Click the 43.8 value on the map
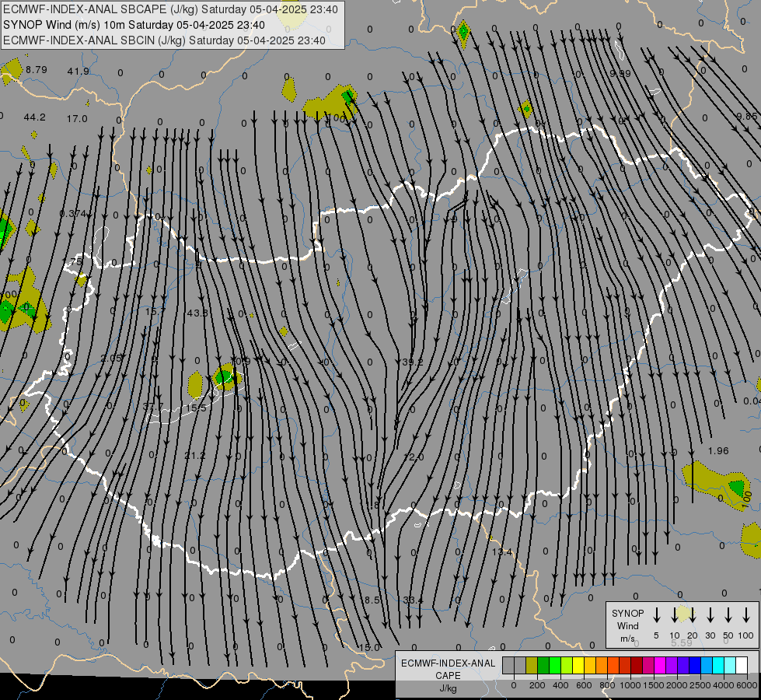Viewport: 761px width, 700px height. click(x=197, y=313)
